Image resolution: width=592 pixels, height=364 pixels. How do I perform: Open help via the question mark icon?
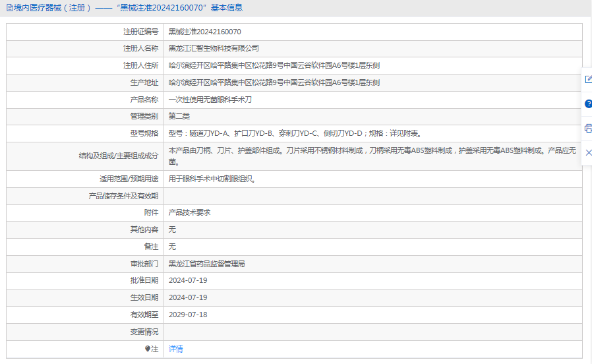tap(588, 104)
